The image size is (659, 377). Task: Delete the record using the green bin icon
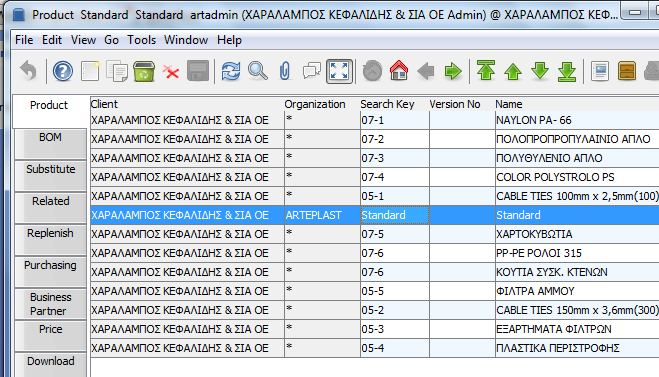(x=144, y=71)
